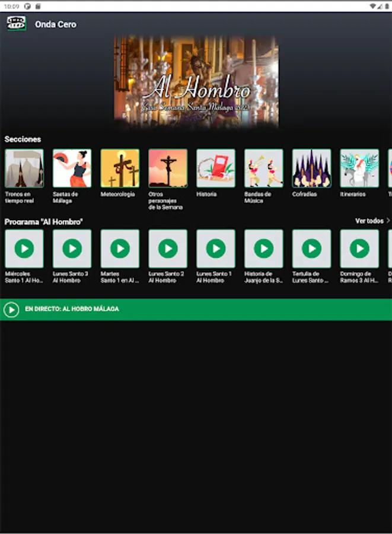Tap the status bar clock showing 10:09

(12, 6)
